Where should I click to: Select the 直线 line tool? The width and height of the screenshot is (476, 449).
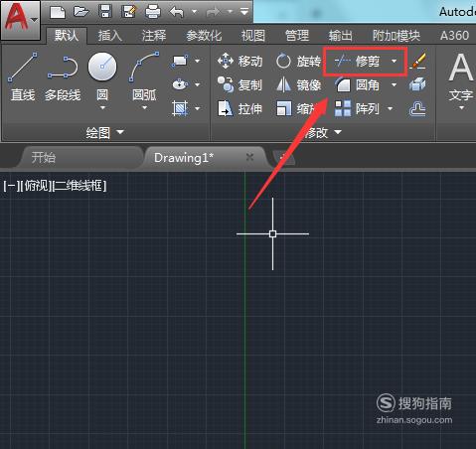(x=23, y=76)
